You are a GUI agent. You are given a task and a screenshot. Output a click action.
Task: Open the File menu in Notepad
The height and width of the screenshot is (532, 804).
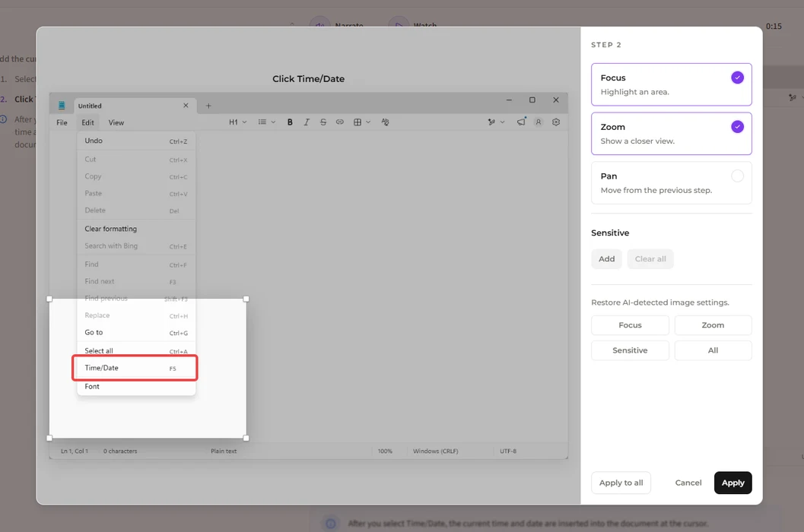pos(62,122)
